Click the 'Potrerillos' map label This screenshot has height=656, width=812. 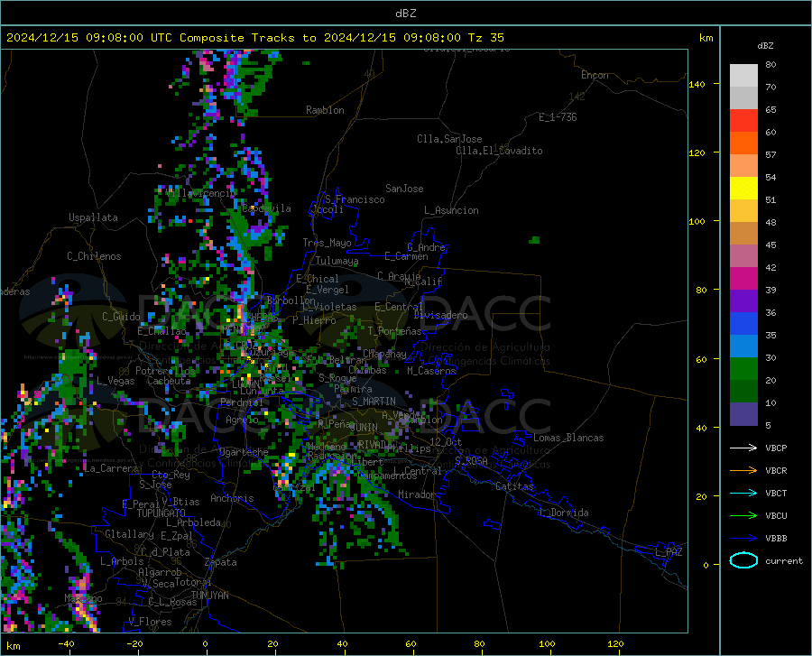point(165,371)
